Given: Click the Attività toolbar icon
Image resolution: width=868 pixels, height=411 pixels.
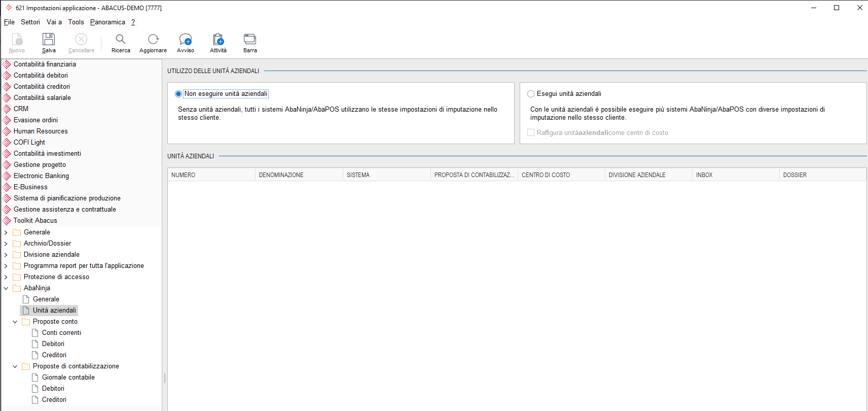Looking at the screenshot, I should click(x=218, y=43).
